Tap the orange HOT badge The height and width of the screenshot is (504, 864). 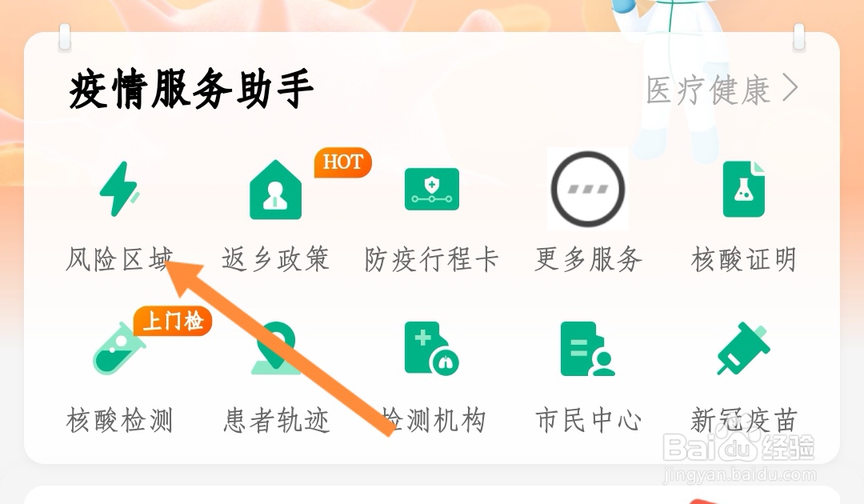pyautogui.click(x=342, y=162)
